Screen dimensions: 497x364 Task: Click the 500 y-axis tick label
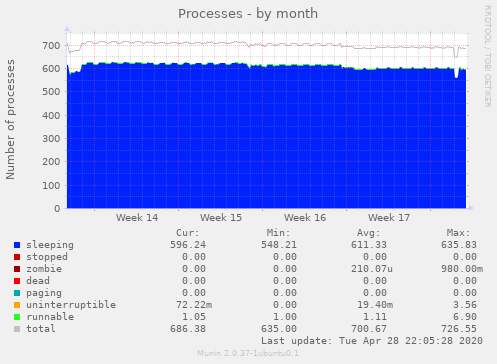pyautogui.click(x=51, y=92)
